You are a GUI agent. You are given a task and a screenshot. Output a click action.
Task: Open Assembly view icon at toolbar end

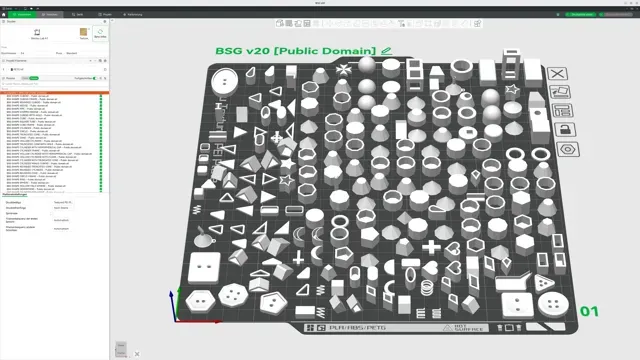pos(477,23)
